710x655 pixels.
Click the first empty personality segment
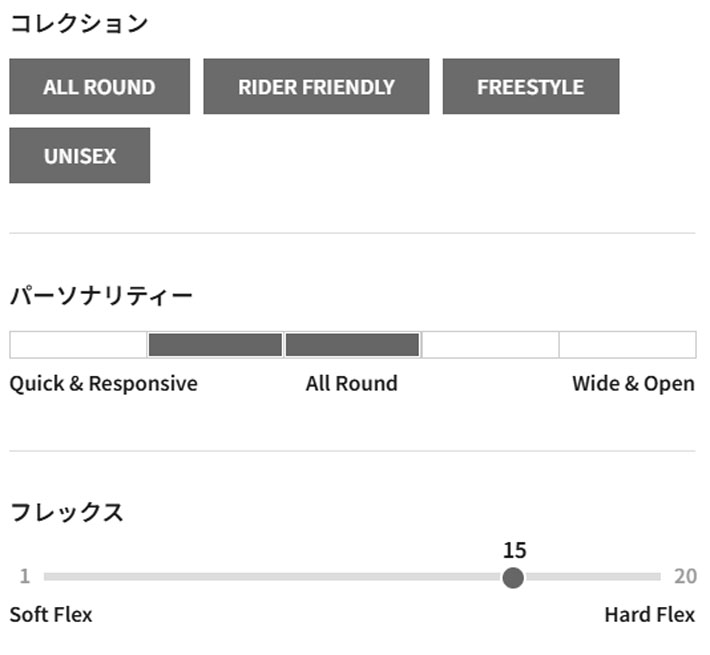[78, 345]
